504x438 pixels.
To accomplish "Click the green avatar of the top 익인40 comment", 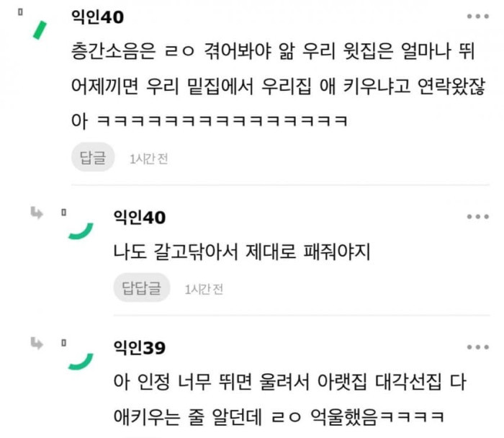I will [x=40, y=30].
